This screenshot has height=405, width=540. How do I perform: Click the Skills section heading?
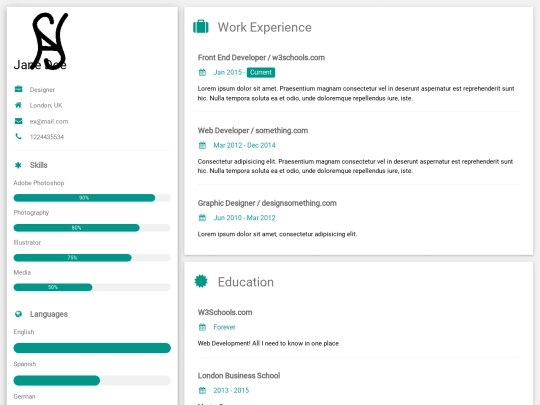(39, 165)
